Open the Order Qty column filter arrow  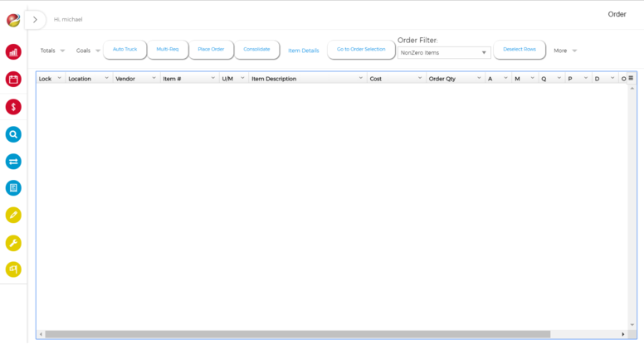coord(479,78)
